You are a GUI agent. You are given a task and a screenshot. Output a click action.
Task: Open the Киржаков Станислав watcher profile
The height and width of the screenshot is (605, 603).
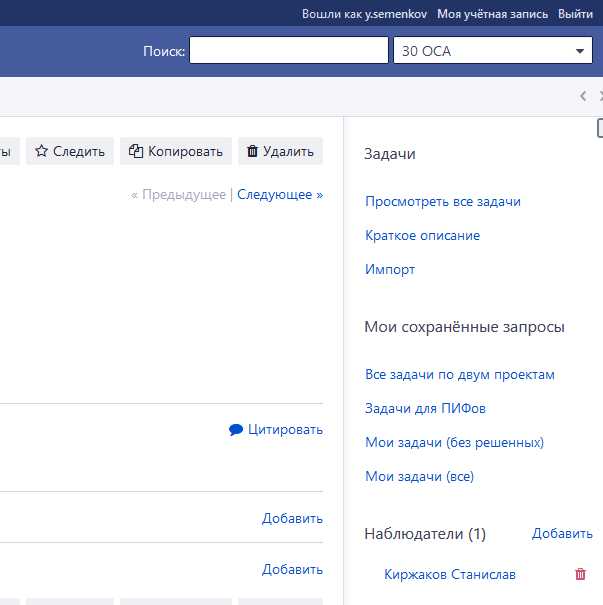(450, 574)
